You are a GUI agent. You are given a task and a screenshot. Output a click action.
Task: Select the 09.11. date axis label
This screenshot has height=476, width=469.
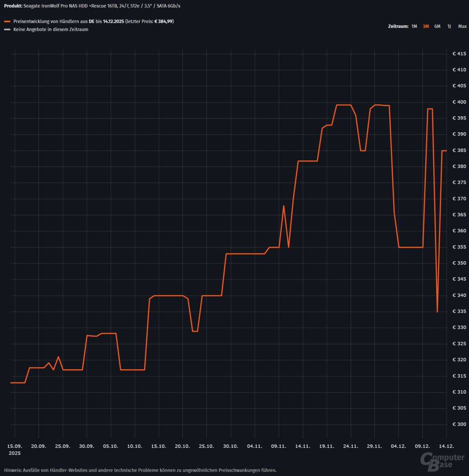point(279,446)
